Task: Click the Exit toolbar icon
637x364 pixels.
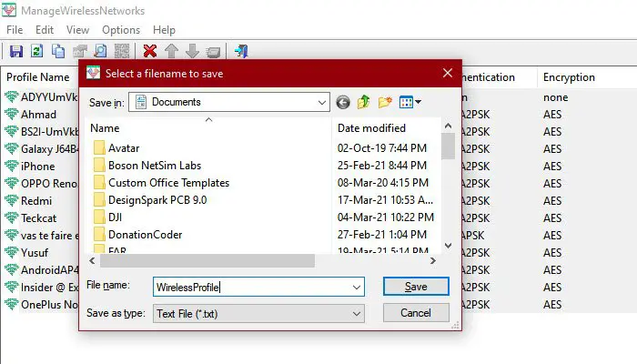Action: [241, 51]
